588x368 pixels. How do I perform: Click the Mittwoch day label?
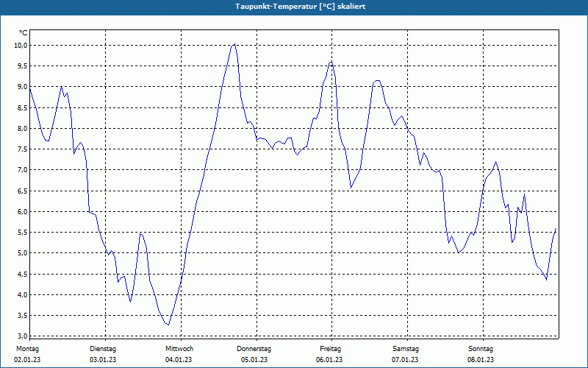pyautogui.click(x=179, y=349)
